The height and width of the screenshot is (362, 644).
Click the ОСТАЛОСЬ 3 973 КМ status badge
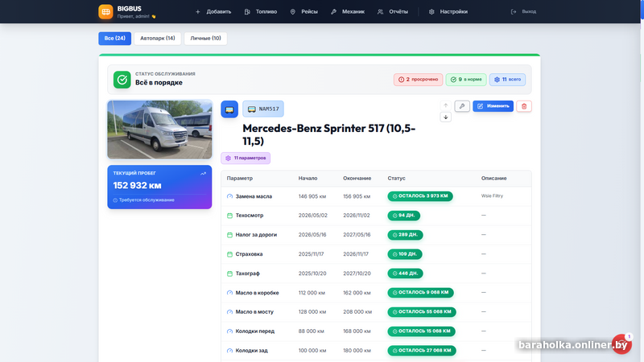click(420, 196)
